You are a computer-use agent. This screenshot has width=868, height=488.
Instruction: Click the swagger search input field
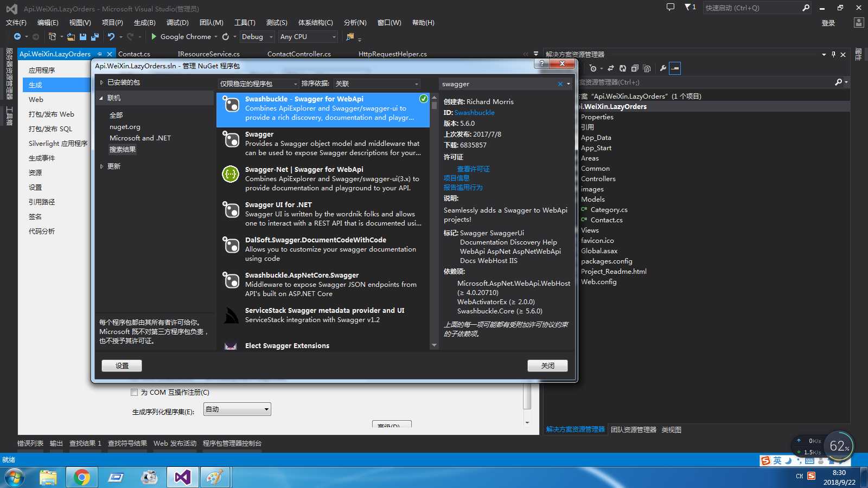tap(498, 84)
